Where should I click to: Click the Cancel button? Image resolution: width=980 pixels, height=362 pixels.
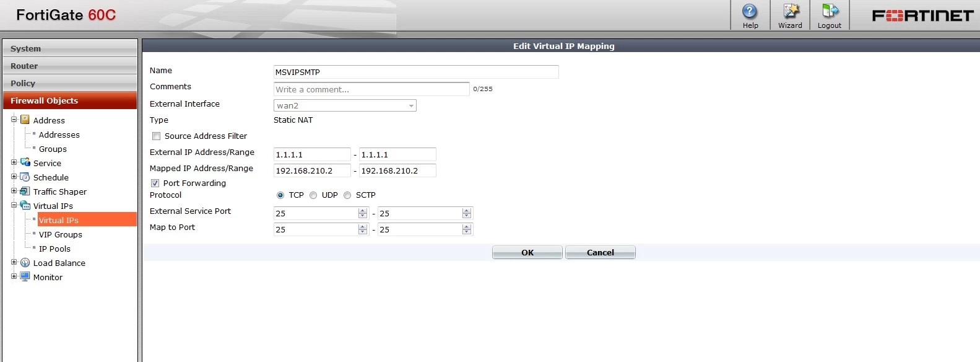point(601,252)
